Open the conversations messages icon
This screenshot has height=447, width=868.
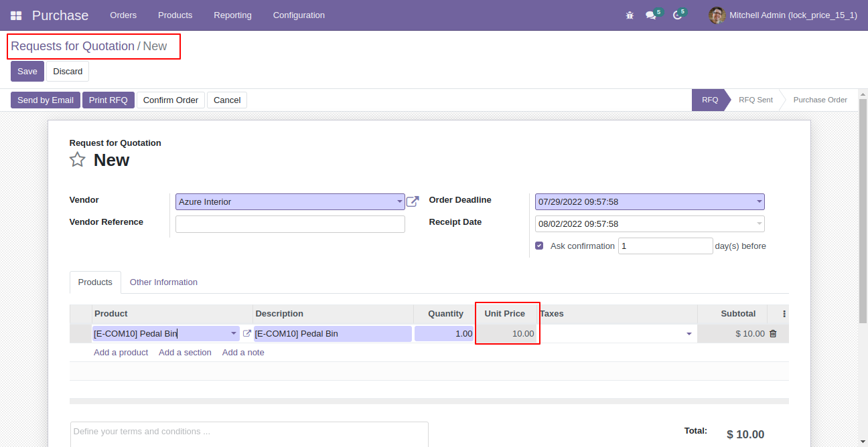click(650, 15)
